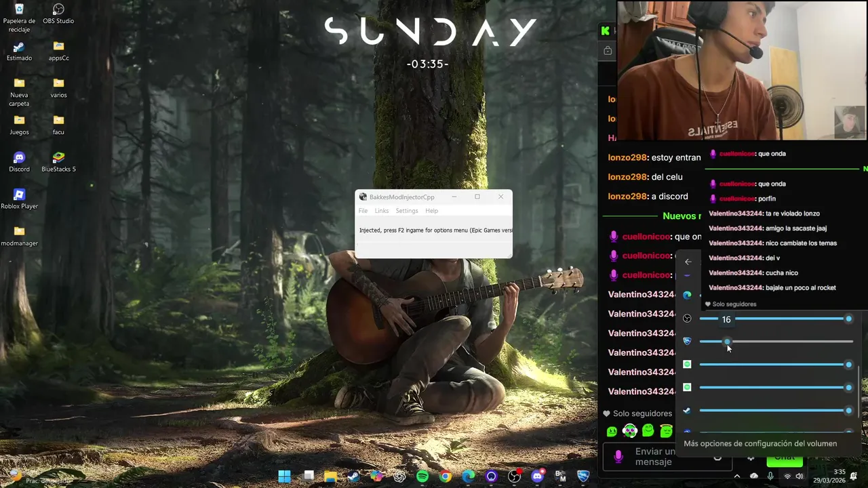Open Google Chrome from the taskbar

(446, 476)
